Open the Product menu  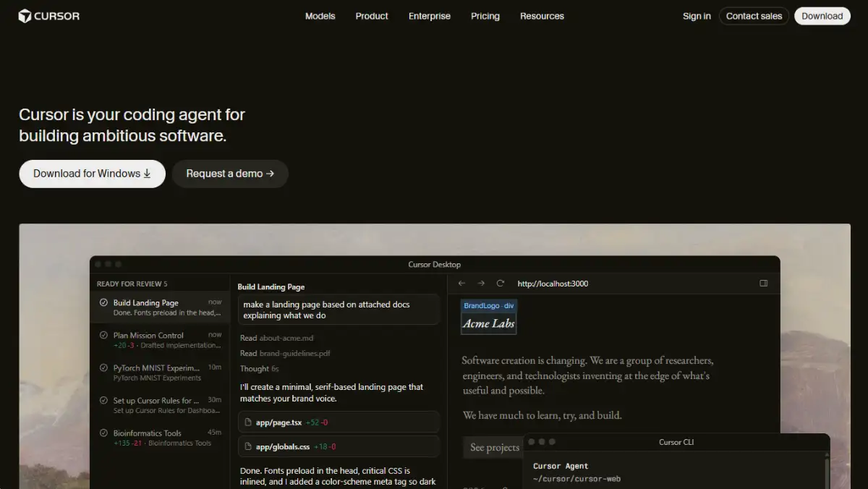click(x=372, y=16)
